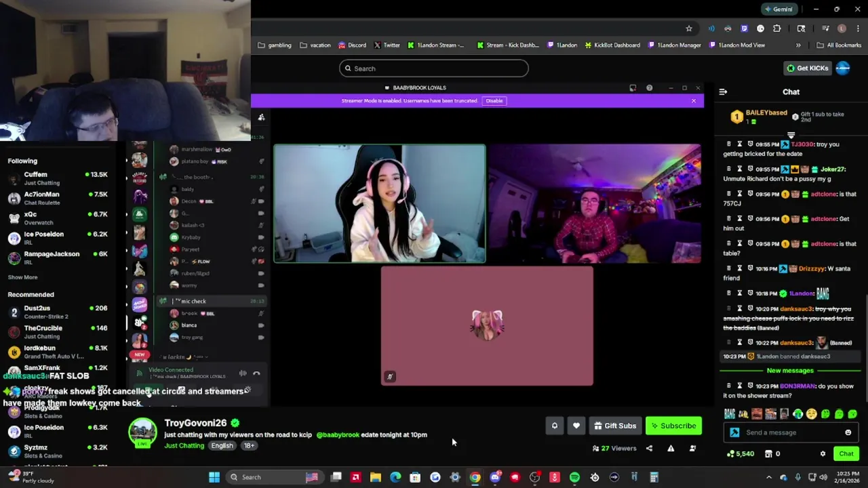Click the 5,540 channel points balance
This screenshot has height=488, width=868.
pos(740,453)
